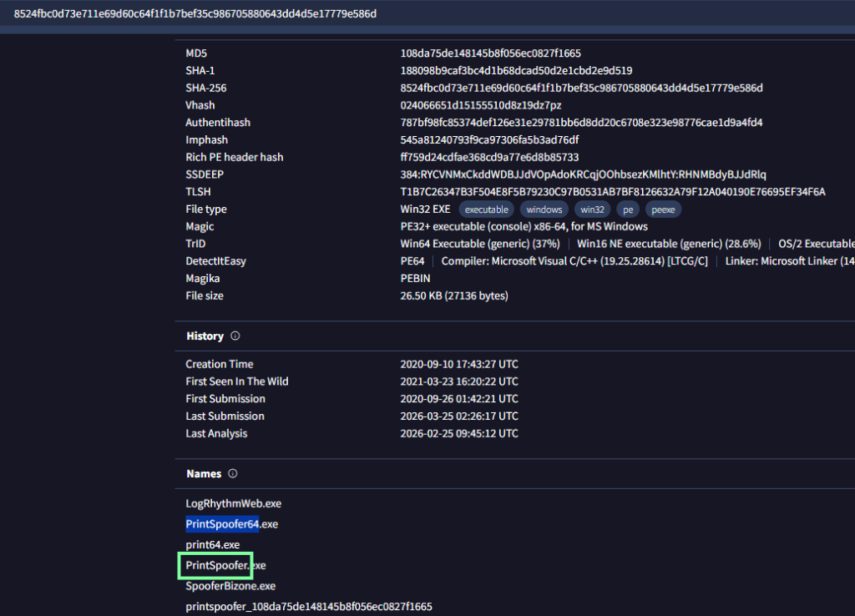Image resolution: width=855 pixels, height=616 pixels.
Task: Click the 'win32' tag pill
Action: pos(592,210)
